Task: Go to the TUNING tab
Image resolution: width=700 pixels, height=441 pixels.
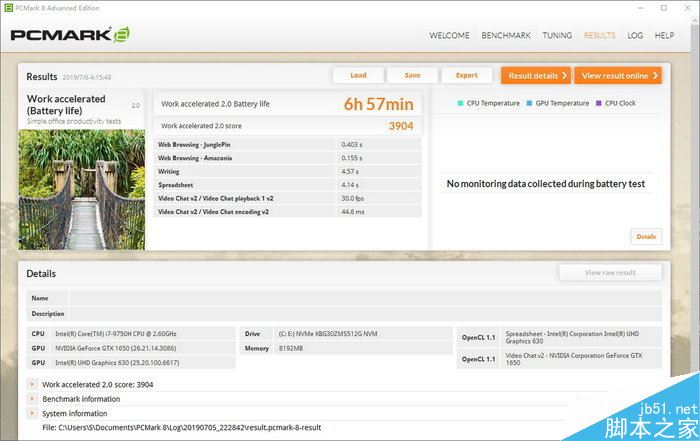Action: click(557, 35)
